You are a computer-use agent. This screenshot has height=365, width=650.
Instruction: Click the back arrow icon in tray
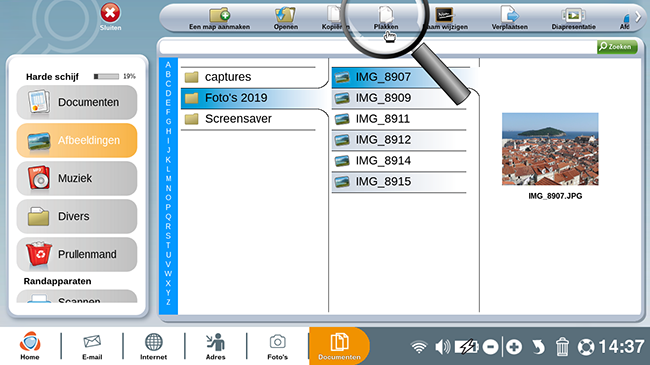click(x=538, y=347)
